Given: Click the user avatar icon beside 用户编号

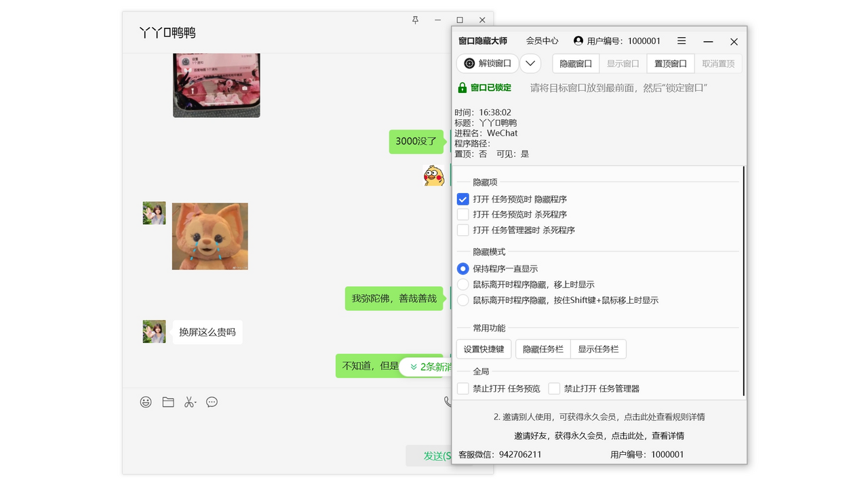Looking at the screenshot, I should (577, 41).
